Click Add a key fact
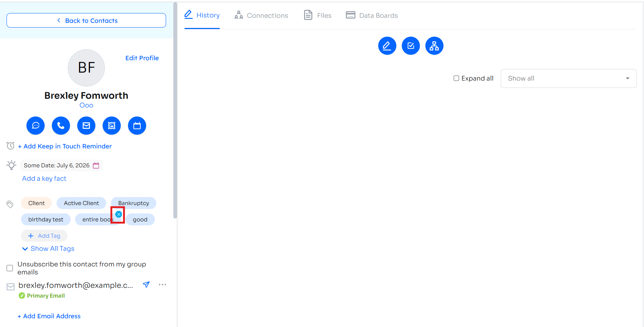Viewport: 644px width, 327px height. click(44, 179)
